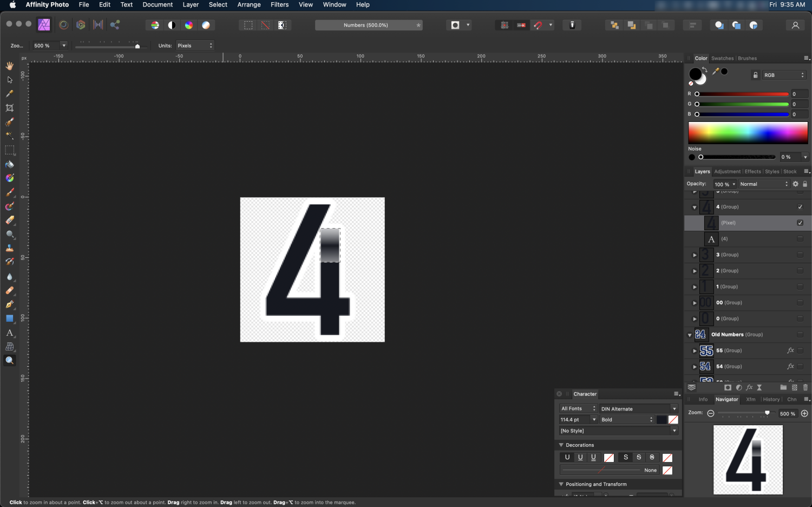Select the Mesh Warp tool
Screen dimensions: 812x507
click(9, 347)
